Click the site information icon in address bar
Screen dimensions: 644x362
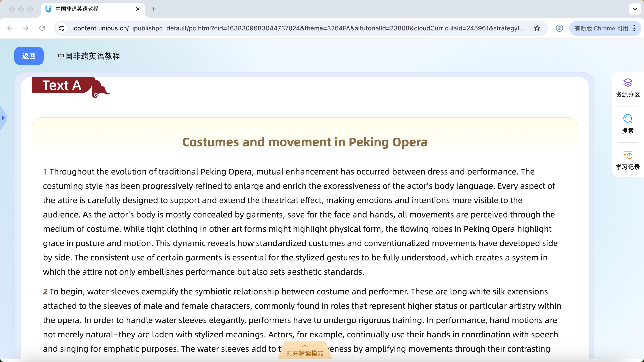click(61, 28)
